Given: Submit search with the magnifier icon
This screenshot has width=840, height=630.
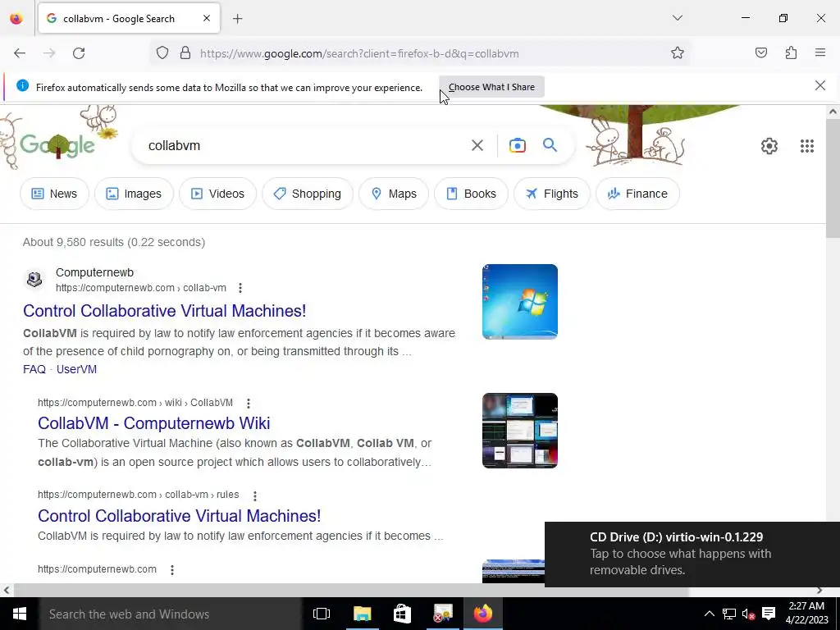Looking at the screenshot, I should (x=550, y=144).
